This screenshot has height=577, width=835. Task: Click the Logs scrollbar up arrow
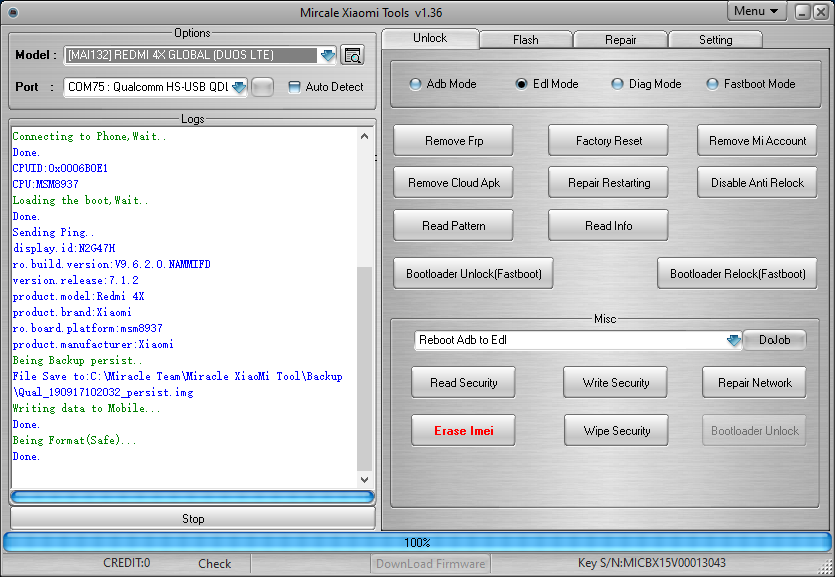click(x=365, y=136)
